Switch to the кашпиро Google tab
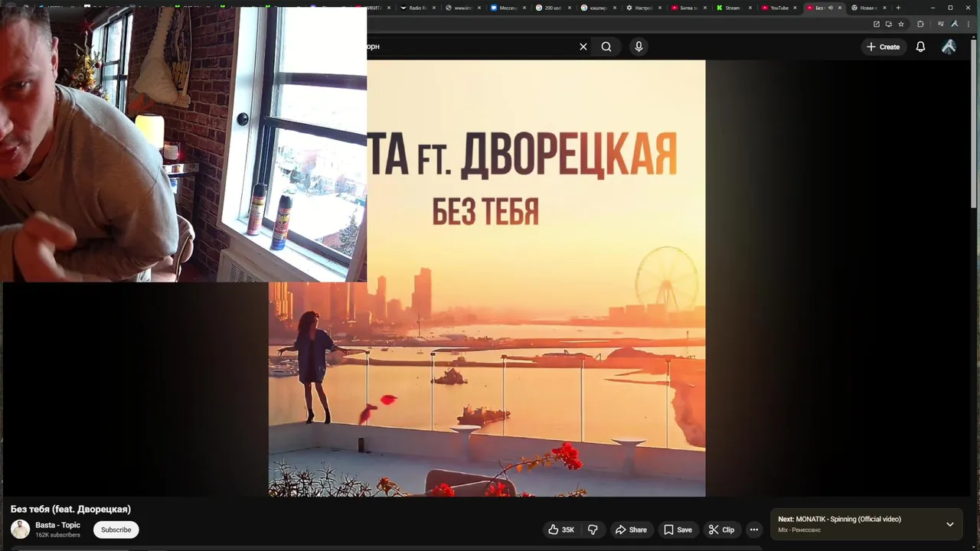980x551 pixels. [598, 8]
